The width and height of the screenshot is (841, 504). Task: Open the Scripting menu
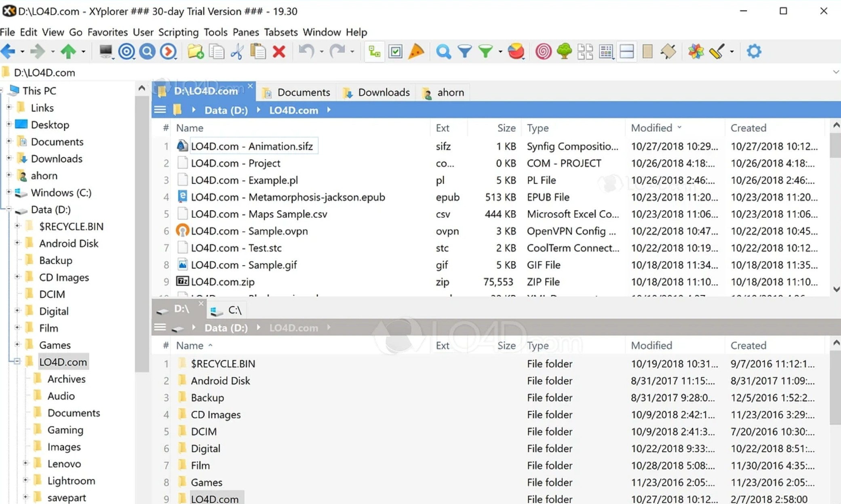tap(178, 32)
